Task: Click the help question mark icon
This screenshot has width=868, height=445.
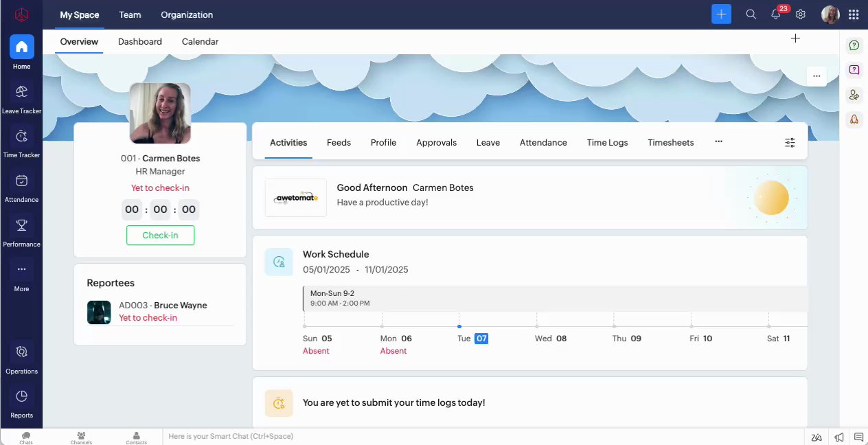Action: pyautogui.click(x=854, y=45)
